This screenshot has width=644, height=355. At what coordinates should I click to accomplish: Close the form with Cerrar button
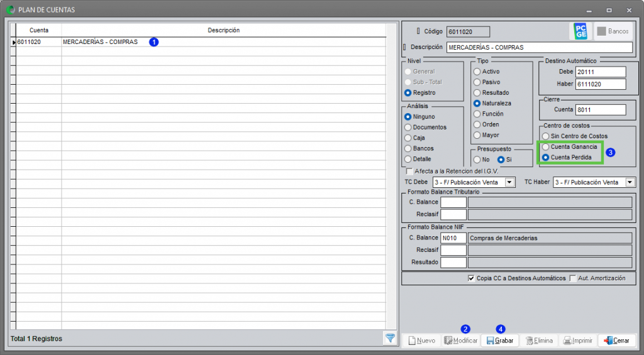pyautogui.click(x=616, y=341)
